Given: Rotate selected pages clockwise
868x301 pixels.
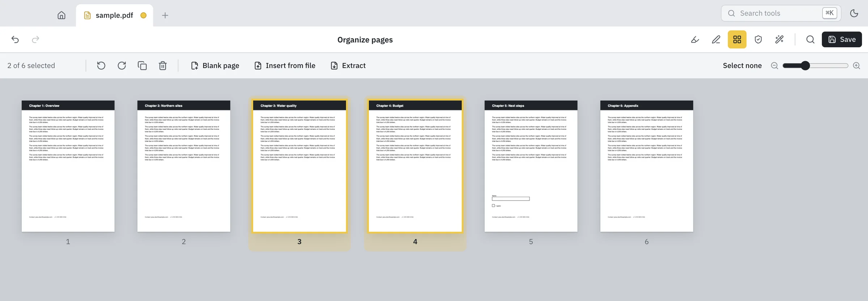Looking at the screenshot, I should click(122, 65).
